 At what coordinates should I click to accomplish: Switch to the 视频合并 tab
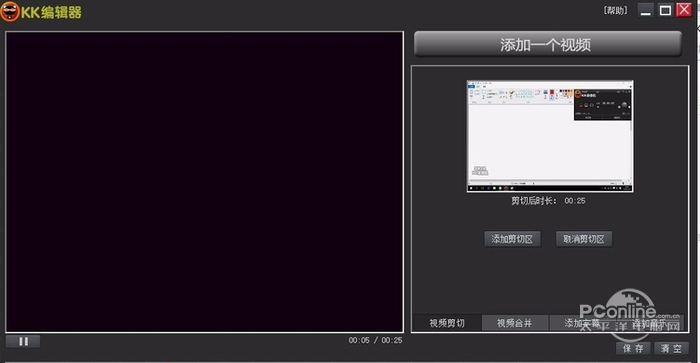[x=515, y=323]
